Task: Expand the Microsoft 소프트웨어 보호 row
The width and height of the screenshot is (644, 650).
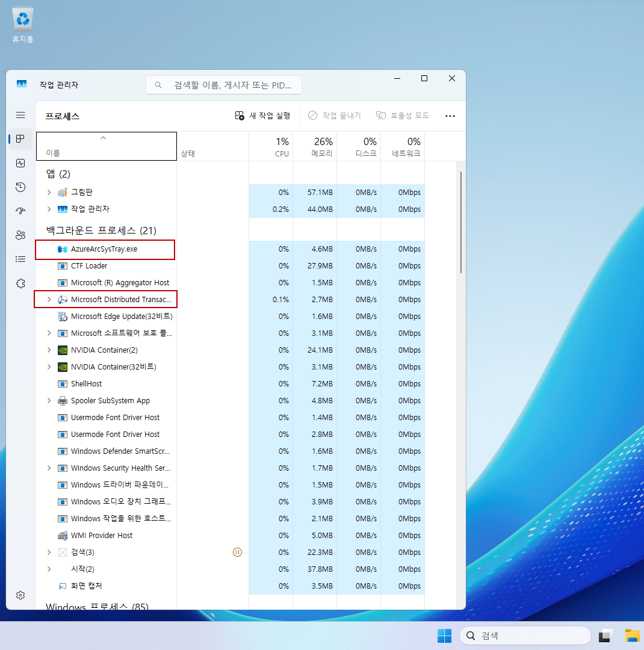Action: tap(49, 333)
